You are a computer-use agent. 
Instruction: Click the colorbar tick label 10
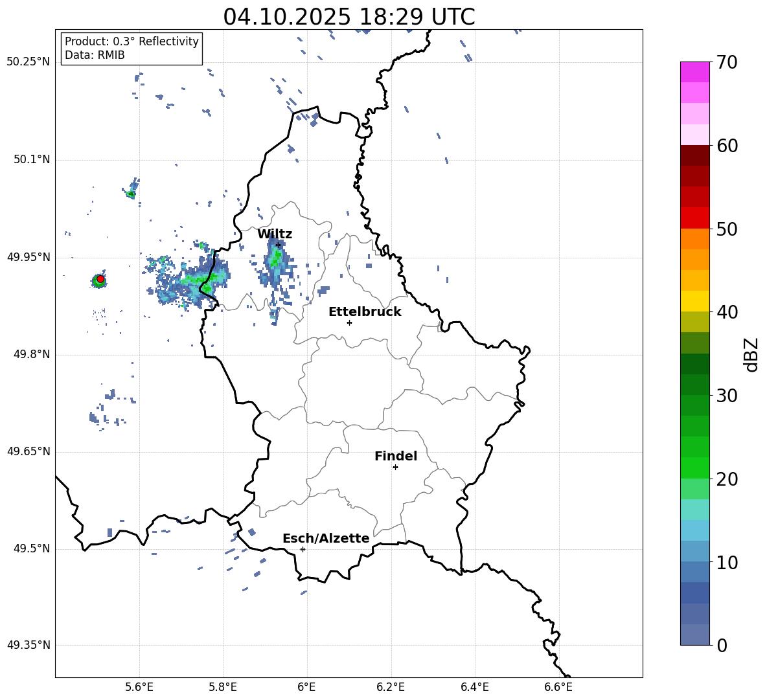[727, 562]
